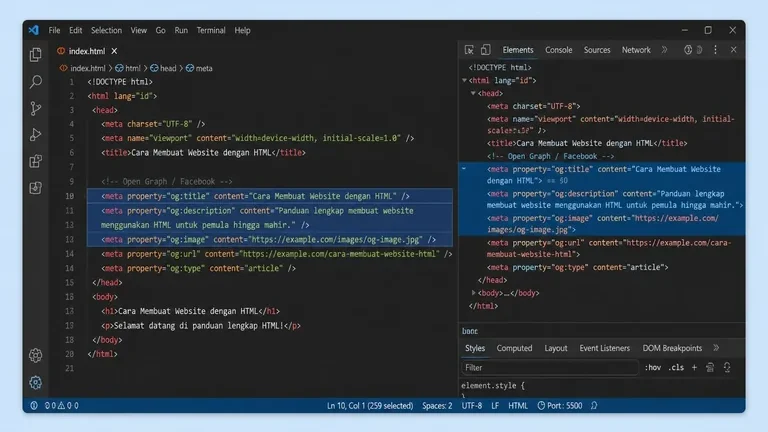Viewport: 768px width, 432px height.
Task: Activate DevTools inspect element picker
Action: tap(469, 50)
